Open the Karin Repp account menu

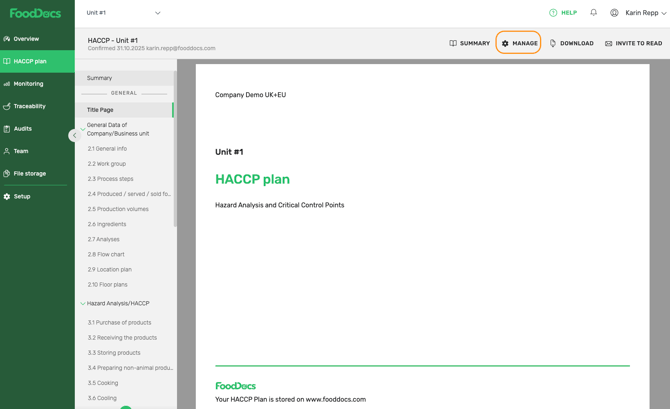click(645, 13)
